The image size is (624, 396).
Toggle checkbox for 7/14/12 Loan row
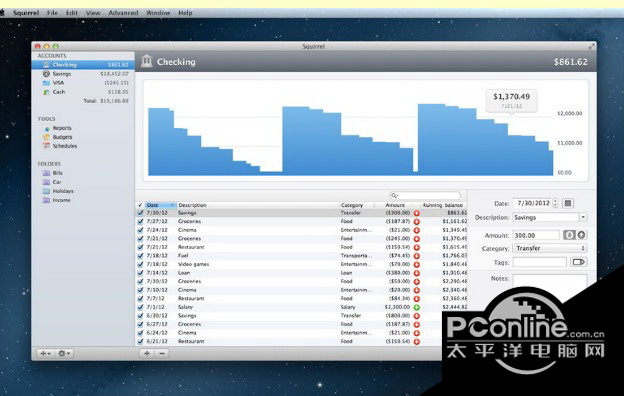click(x=140, y=273)
